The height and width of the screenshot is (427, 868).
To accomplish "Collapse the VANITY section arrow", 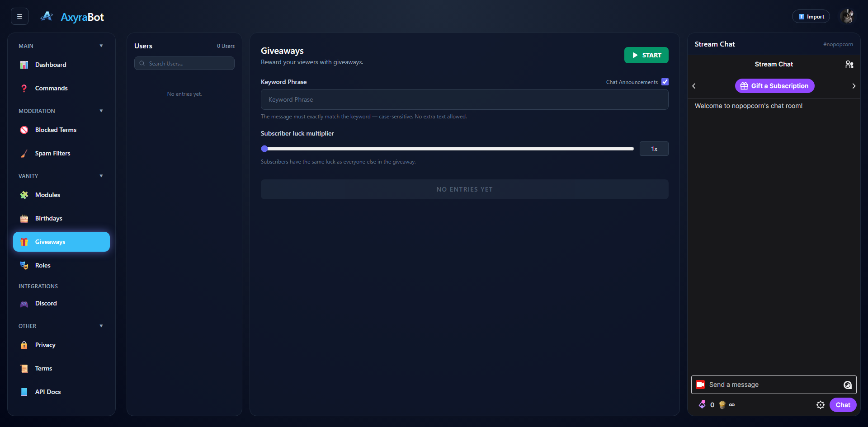I will pos(101,176).
